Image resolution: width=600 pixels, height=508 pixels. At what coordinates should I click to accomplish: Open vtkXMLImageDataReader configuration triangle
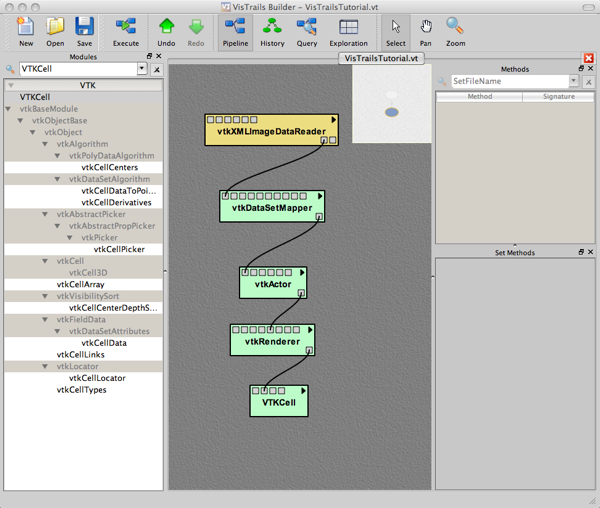tap(334, 120)
